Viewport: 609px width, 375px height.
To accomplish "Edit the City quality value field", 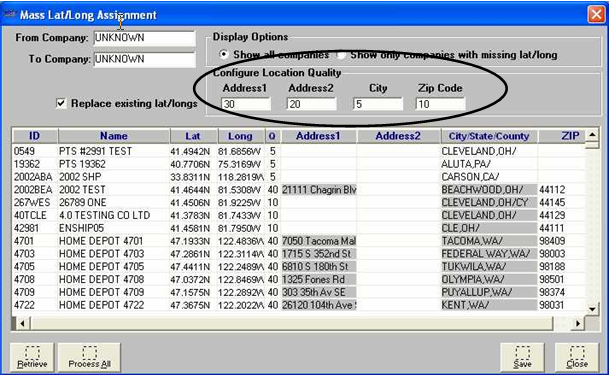I will pos(378,104).
